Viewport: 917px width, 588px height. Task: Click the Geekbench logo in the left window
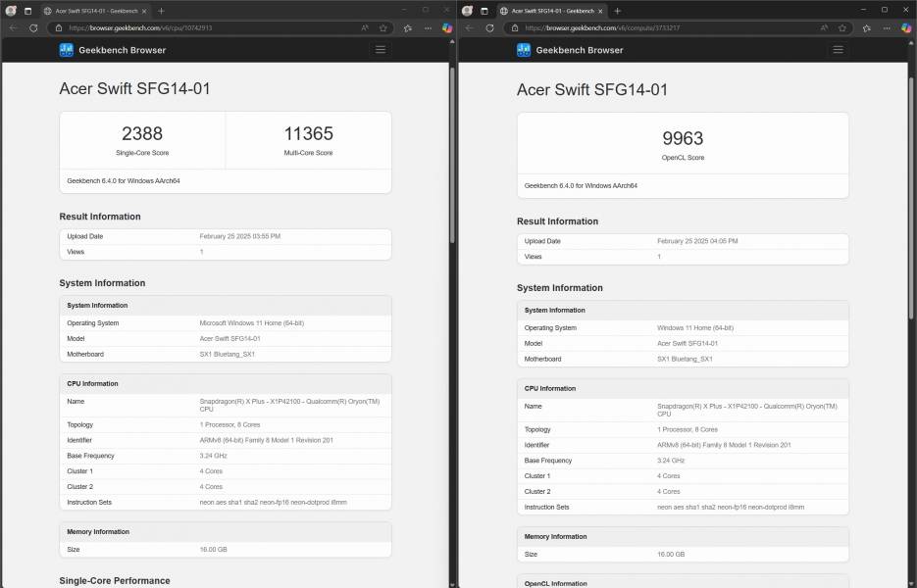pos(66,50)
